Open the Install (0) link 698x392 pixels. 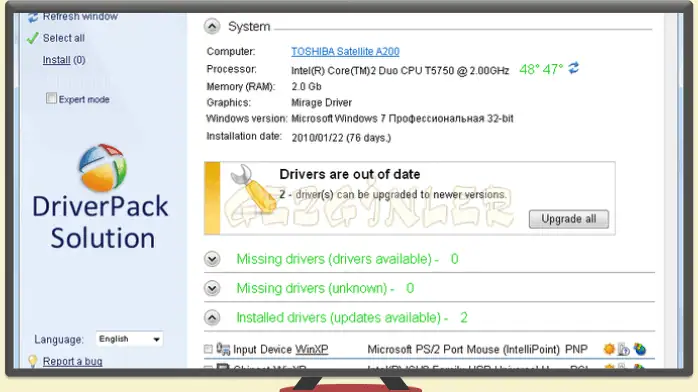coord(64,60)
